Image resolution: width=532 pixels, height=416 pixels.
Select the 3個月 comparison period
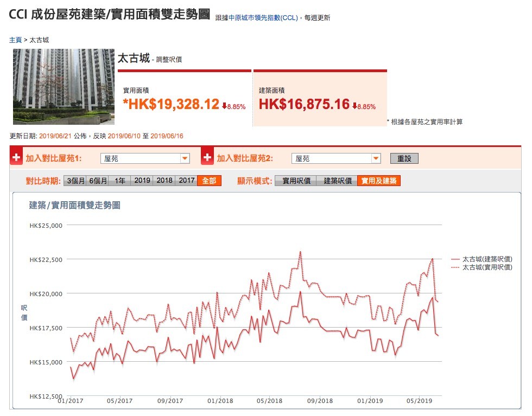(75, 181)
